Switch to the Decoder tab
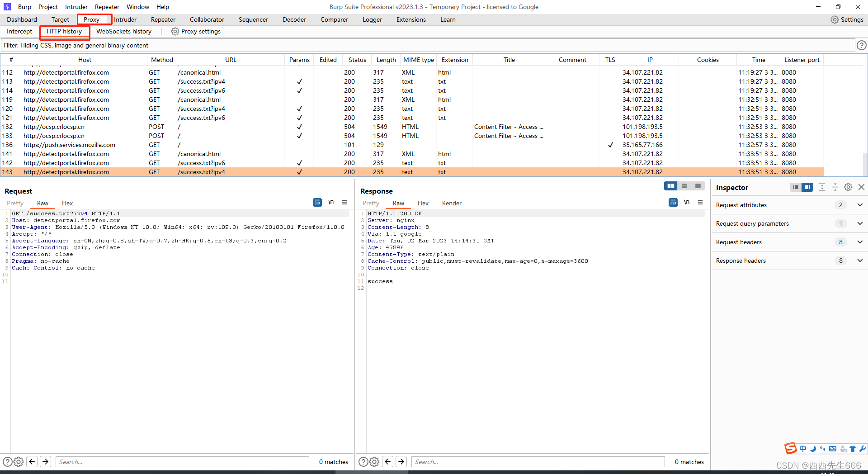 pos(294,19)
